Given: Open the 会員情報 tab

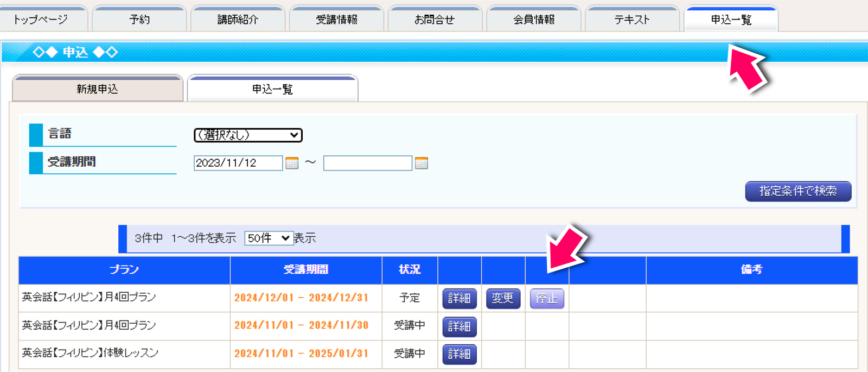Looking at the screenshot, I should pyautogui.click(x=534, y=19).
